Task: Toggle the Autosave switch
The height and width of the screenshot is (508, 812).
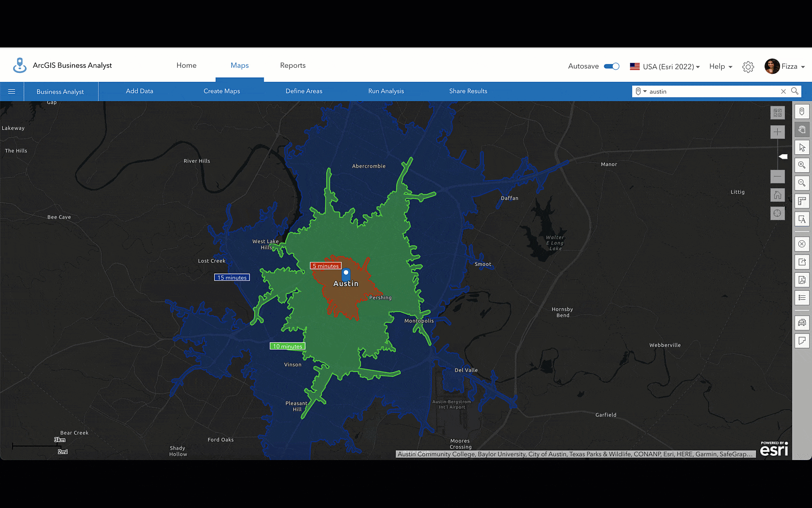Action: coord(611,66)
